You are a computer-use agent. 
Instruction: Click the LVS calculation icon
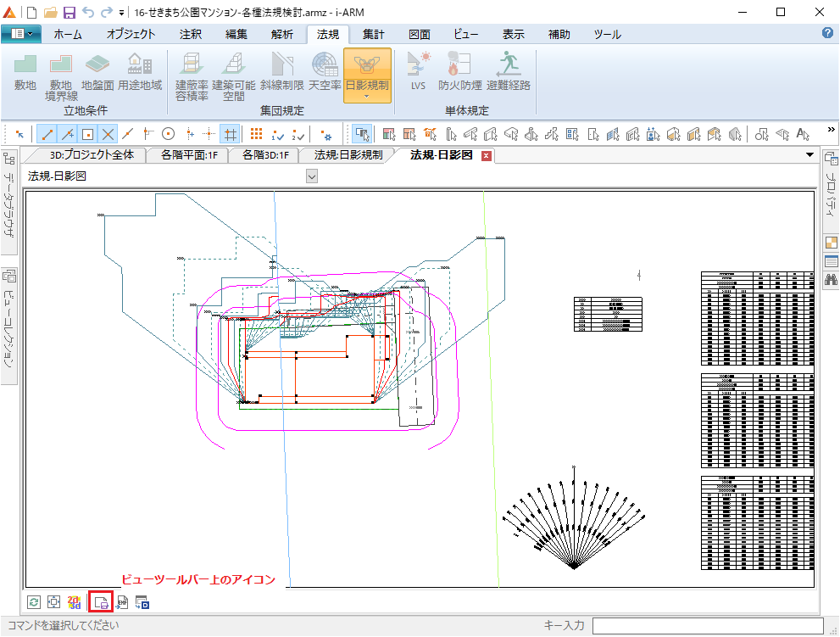tap(418, 73)
